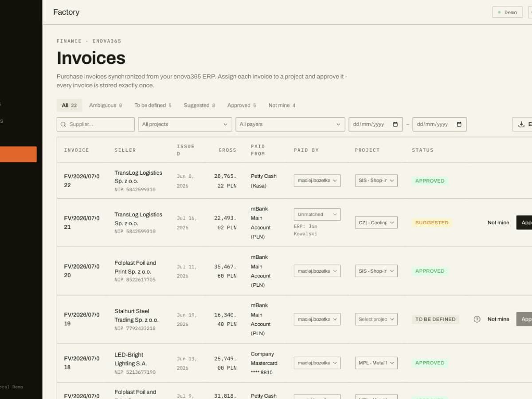Open MPL - Metal project dropdown for FV/2026/07/018
The height and width of the screenshot is (399, 532).
click(376, 363)
